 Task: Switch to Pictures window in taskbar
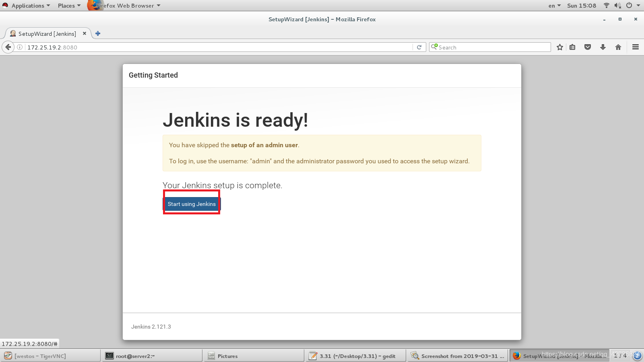pyautogui.click(x=254, y=356)
